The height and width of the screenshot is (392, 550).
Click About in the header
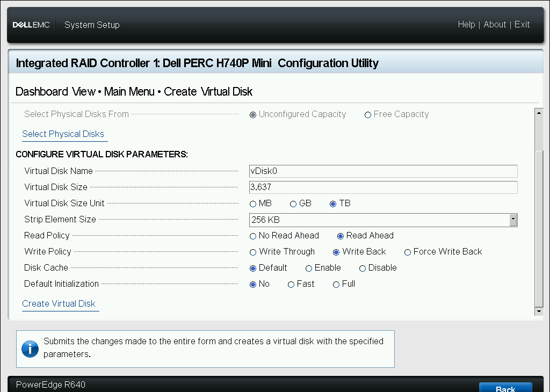tap(495, 24)
